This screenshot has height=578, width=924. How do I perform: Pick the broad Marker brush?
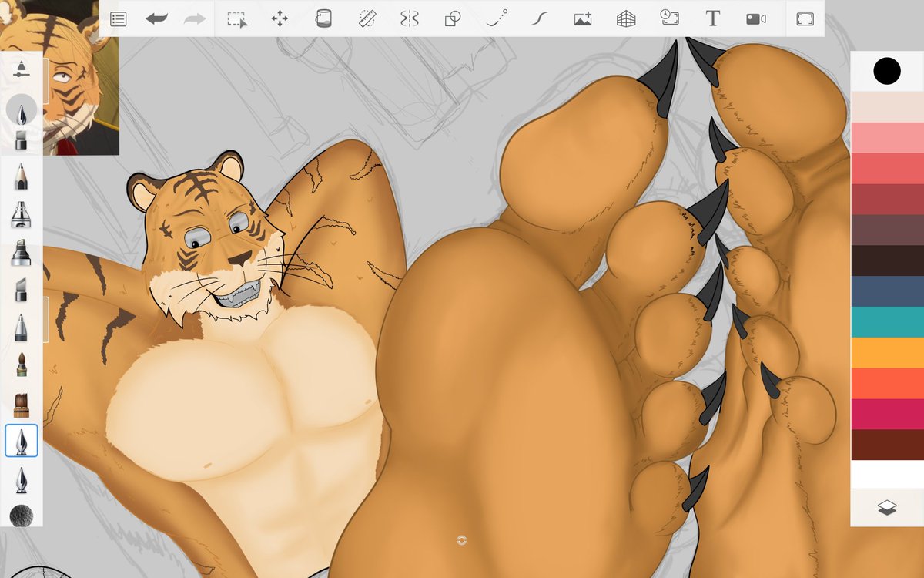(22, 253)
